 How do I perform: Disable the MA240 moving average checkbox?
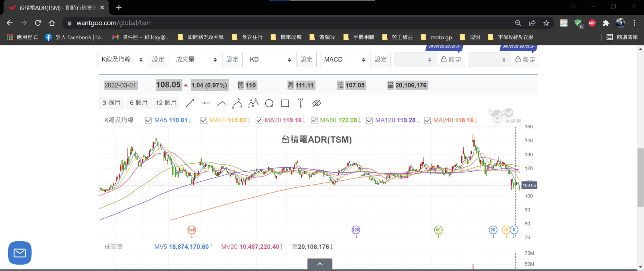click(427, 120)
